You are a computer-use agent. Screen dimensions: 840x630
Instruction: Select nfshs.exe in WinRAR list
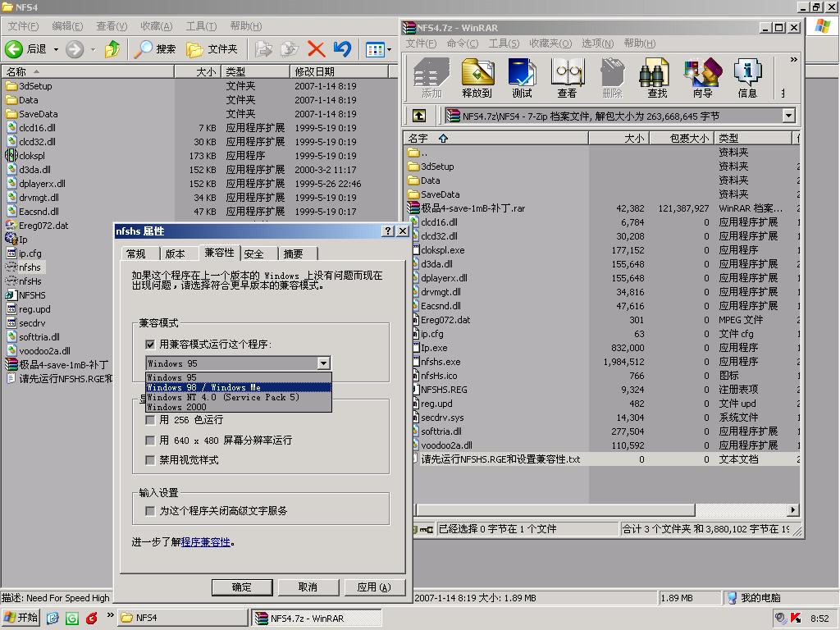441,362
